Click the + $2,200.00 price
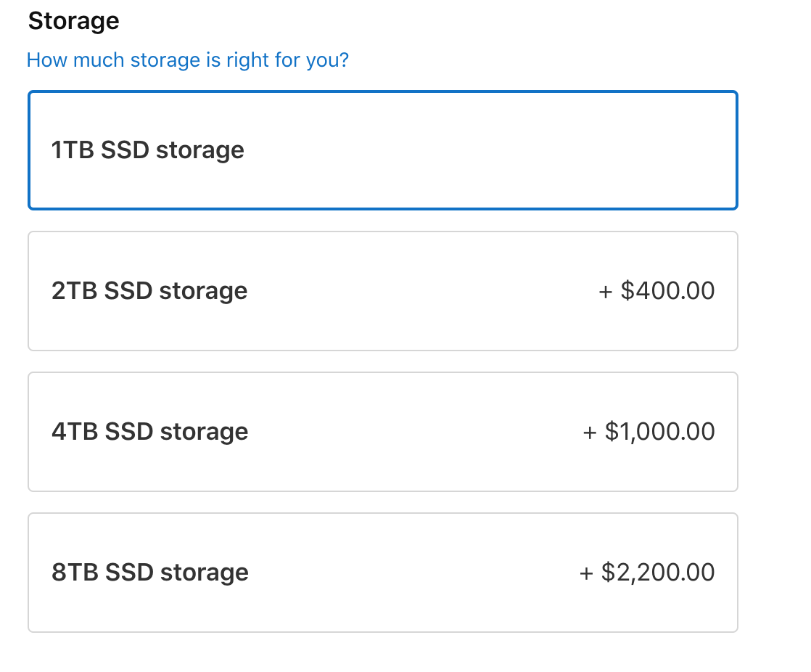The height and width of the screenshot is (672, 811). click(647, 573)
